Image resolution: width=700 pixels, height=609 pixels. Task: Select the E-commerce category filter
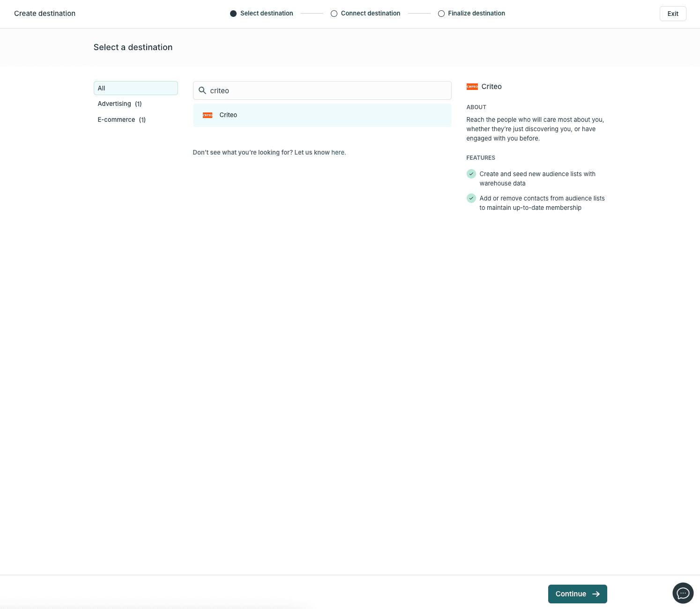click(x=121, y=119)
